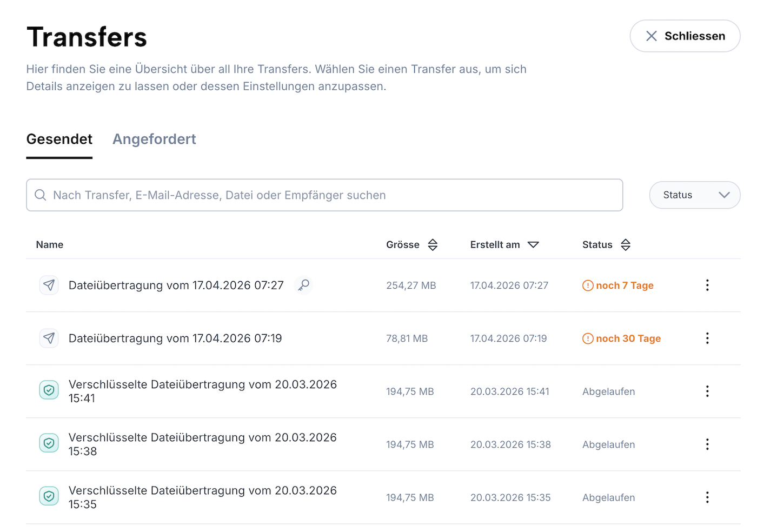Open the three-dot menu for transfer 17.04.2026 07:27
This screenshot has height=532, width=757.
click(x=707, y=285)
